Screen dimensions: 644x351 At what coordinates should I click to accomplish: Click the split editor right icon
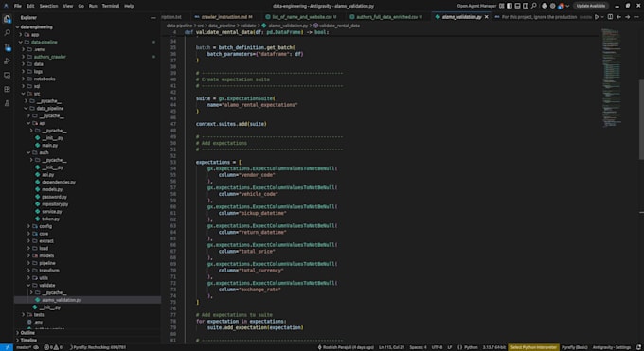tap(610, 17)
